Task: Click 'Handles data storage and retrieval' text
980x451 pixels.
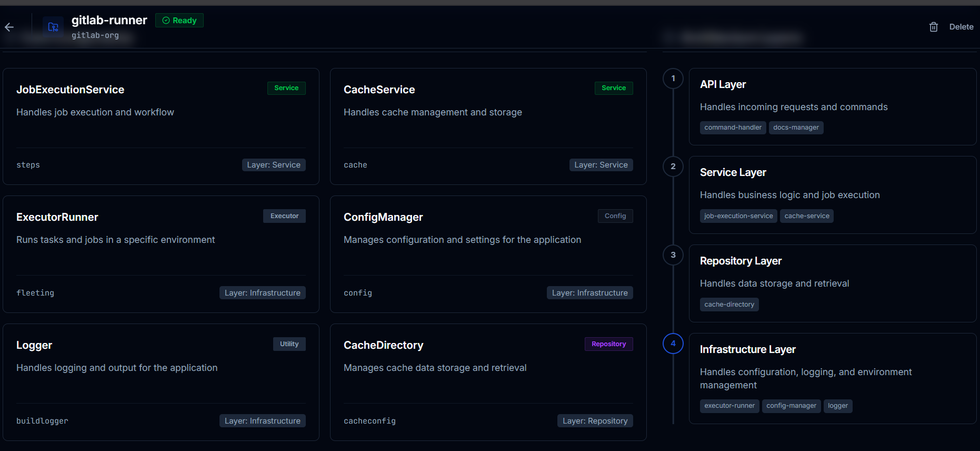Action: coord(775,283)
